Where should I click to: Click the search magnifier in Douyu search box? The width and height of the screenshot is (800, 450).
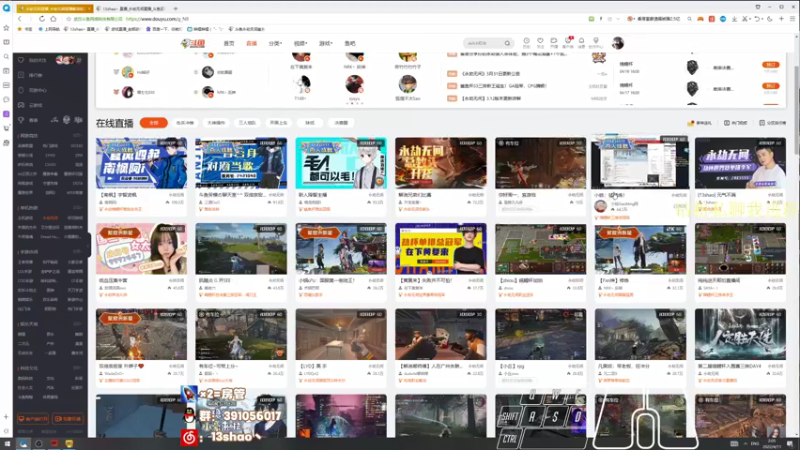(507, 43)
